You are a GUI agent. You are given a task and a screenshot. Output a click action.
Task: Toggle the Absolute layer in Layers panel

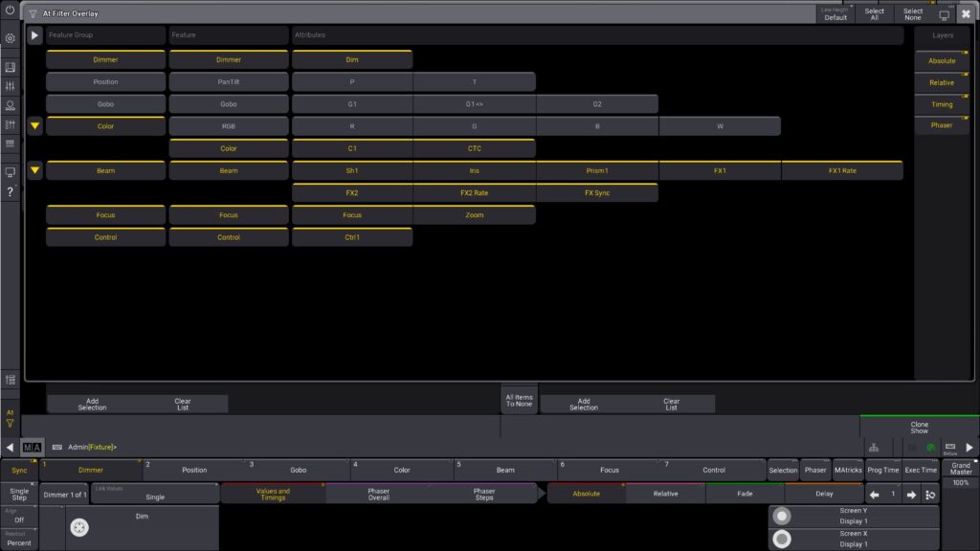[942, 60]
